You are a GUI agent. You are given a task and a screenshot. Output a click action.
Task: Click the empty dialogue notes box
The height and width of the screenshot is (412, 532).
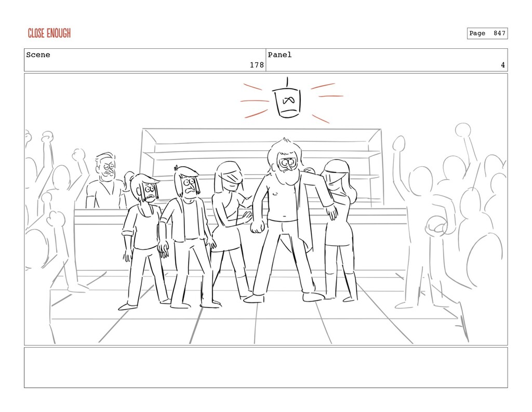265,367
